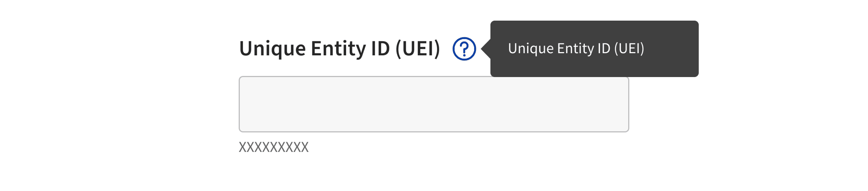868x191 pixels.
Task: Select the gray placeholder hint below the field
Action: 274,147
